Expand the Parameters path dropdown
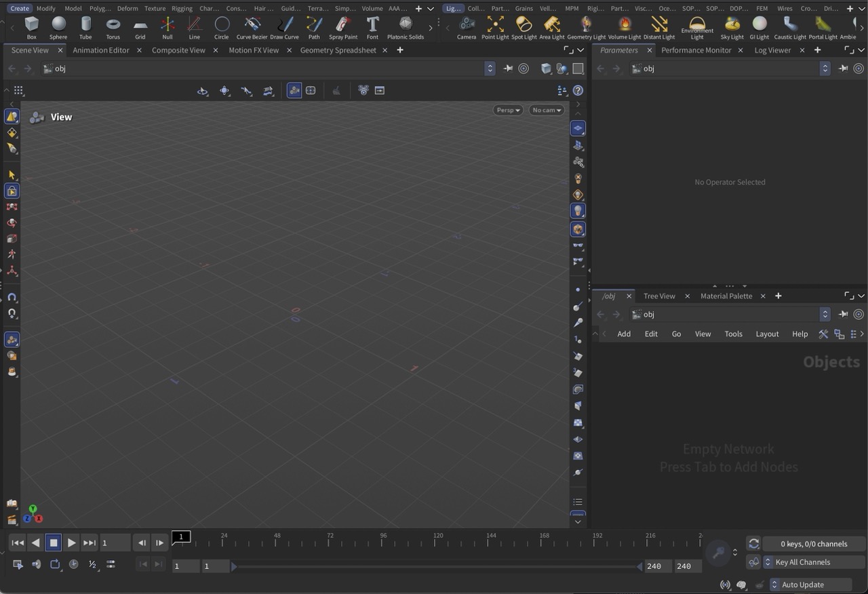The width and height of the screenshot is (868, 594). click(825, 68)
